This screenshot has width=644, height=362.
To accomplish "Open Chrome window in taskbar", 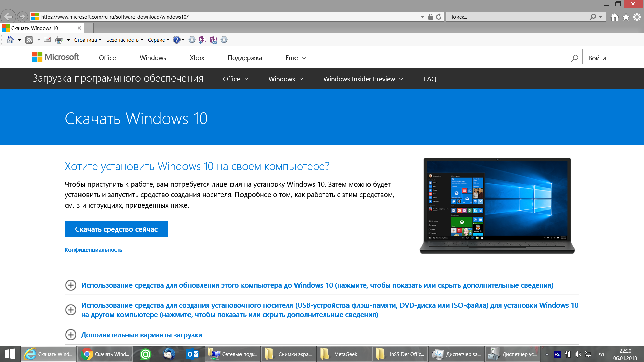I will [105, 354].
